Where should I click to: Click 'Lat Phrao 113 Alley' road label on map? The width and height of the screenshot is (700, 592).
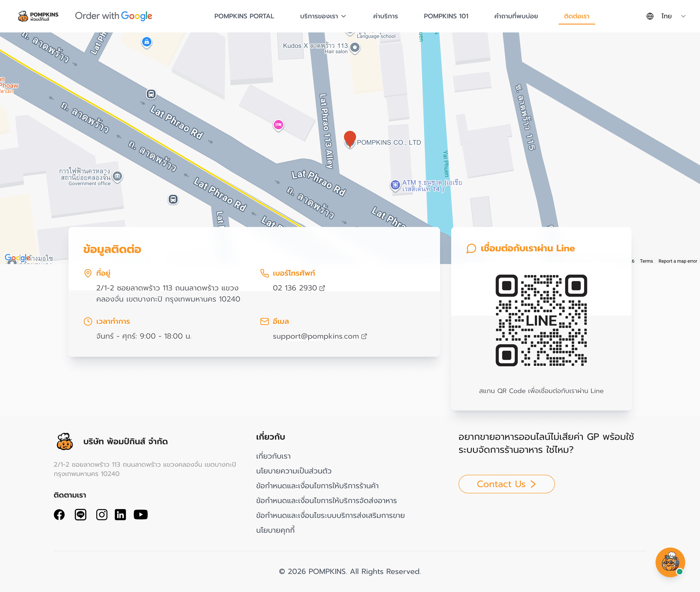pos(327,131)
